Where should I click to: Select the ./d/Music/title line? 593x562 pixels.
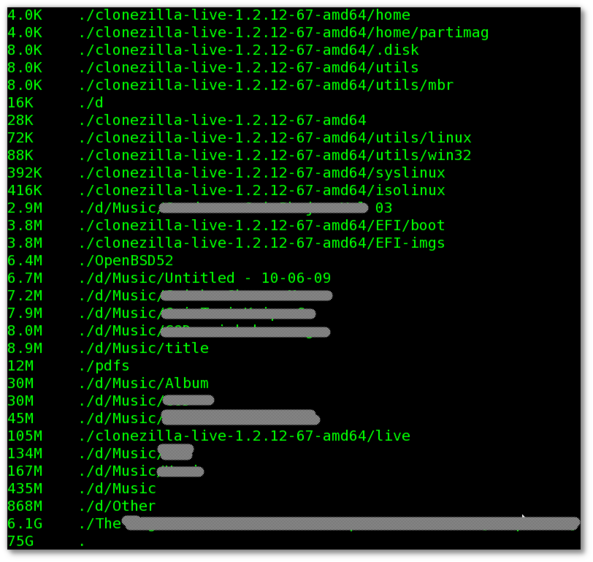108,348
